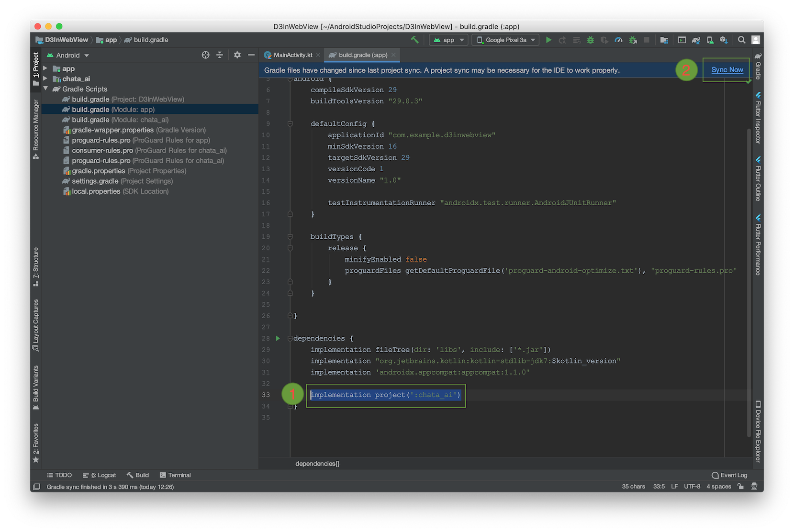This screenshot has width=794, height=532.
Task: Open AVD Manager device icon
Action: [x=710, y=40]
